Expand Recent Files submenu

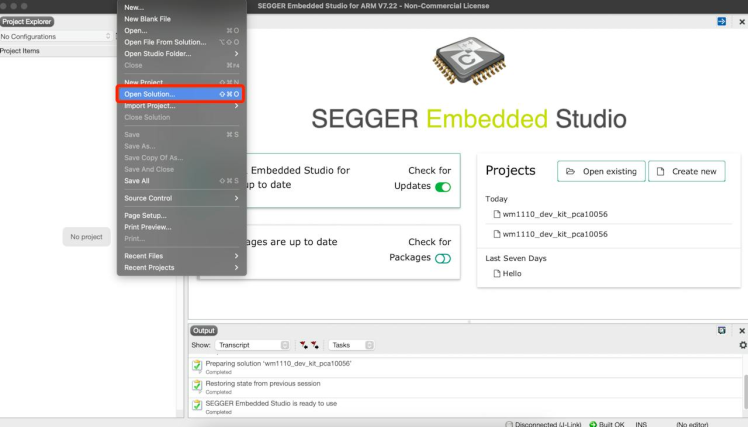click(181, 256)
